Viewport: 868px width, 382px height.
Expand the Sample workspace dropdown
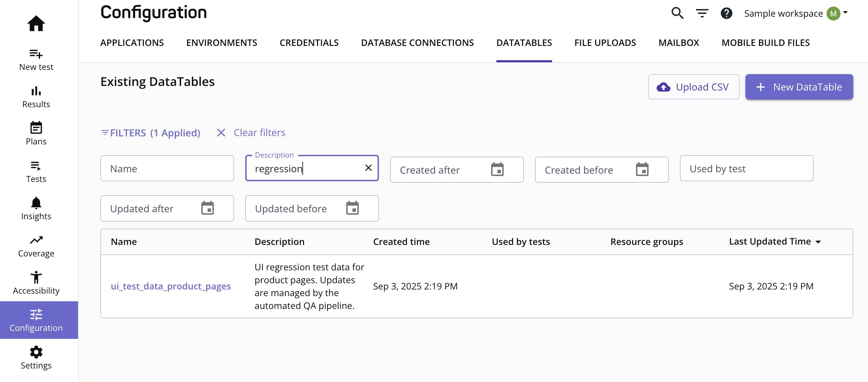846,13
